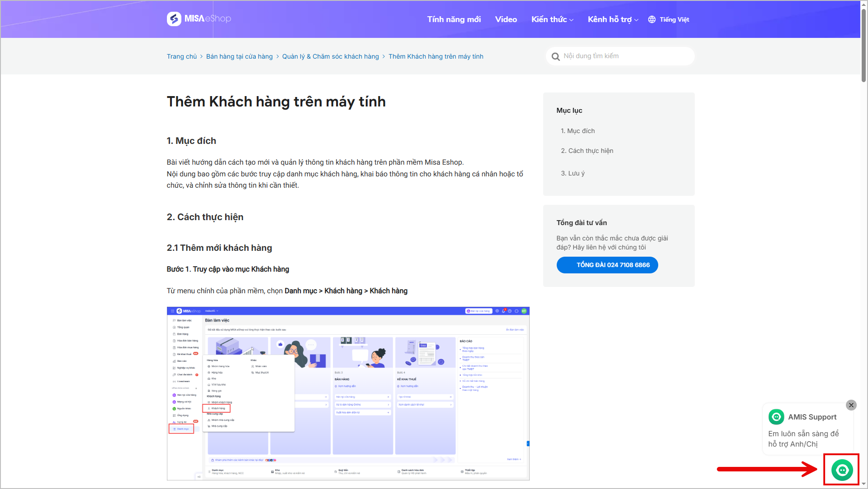Expand the Kiến thức dropdown menu
This screenshot has width=868, height=489.
[x=552, y=19]
